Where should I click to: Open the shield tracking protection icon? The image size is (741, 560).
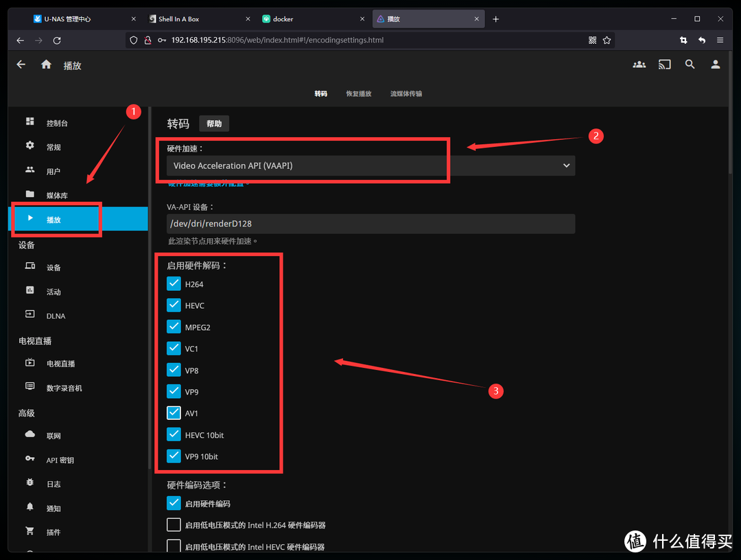tap(134, 40)
